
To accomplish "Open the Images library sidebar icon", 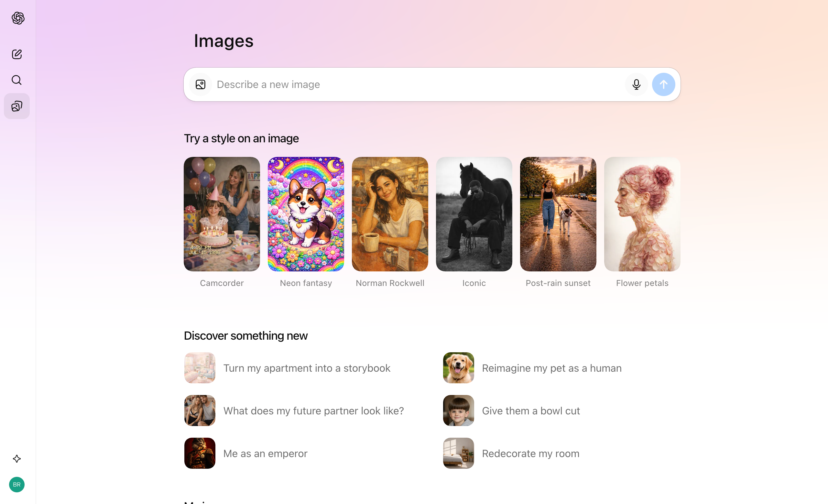I will [x=17, y=106].
